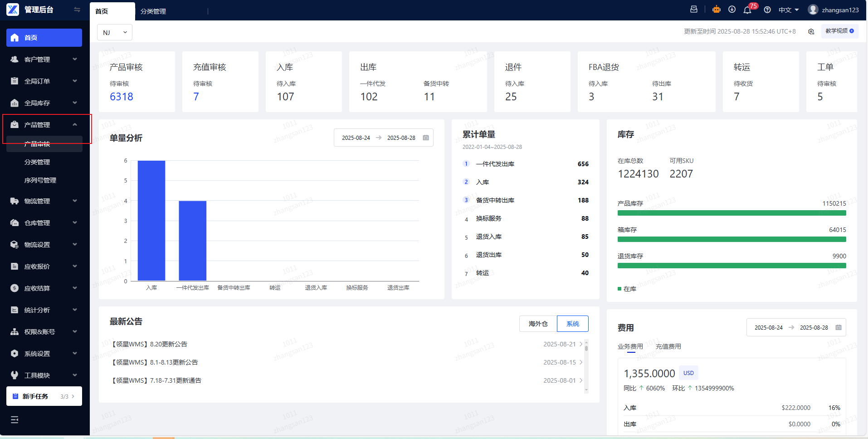Open the NJ warehouse dropdown
The height and width of the screenshot is (439, 868).
point(115,32)
